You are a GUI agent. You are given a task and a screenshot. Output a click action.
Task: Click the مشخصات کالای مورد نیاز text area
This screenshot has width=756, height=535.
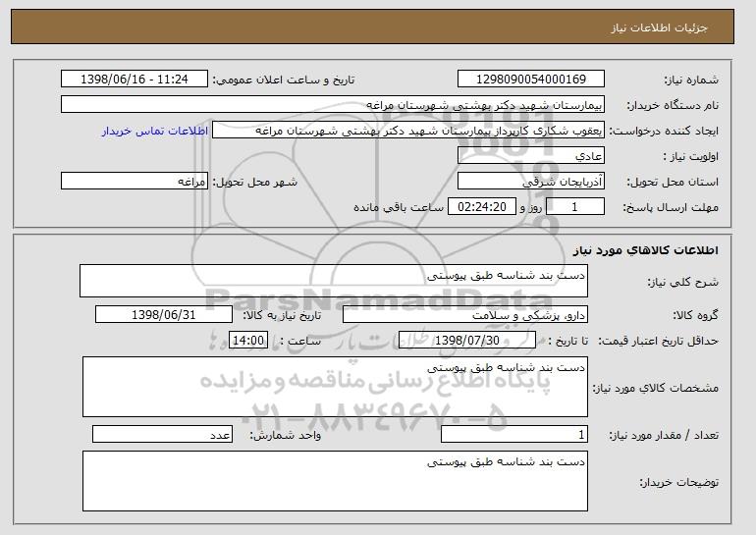click(335, 387)
